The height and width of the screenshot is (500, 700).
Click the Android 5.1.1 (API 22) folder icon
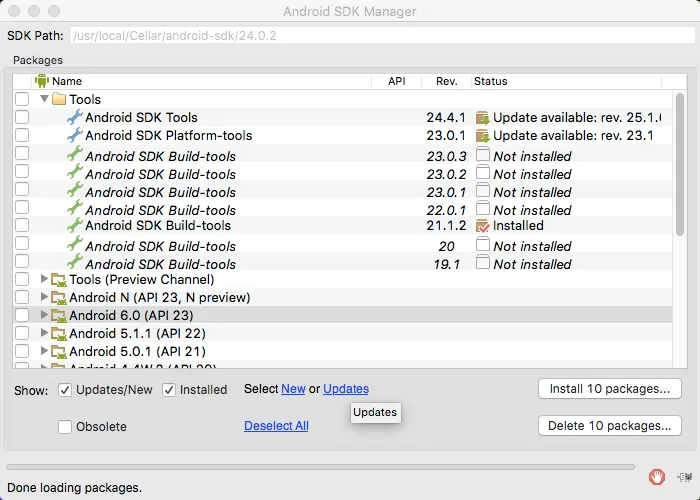(x=58, y=333)
